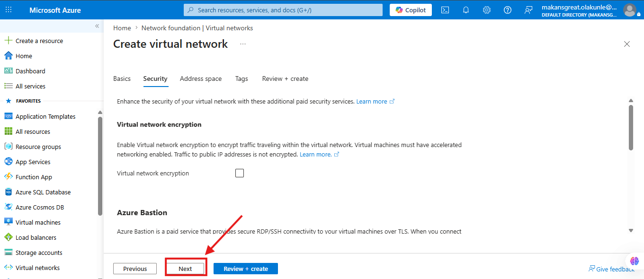Viewport: 644px width, 279px height.
Task: Open Virtual machines in favorites sidebar
Action: pos(38,222)
